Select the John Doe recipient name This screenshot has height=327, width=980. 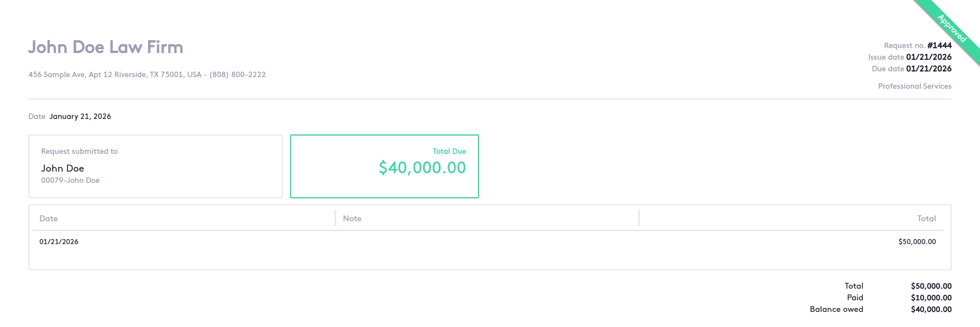pyautogui.click(x=62, y=168)
